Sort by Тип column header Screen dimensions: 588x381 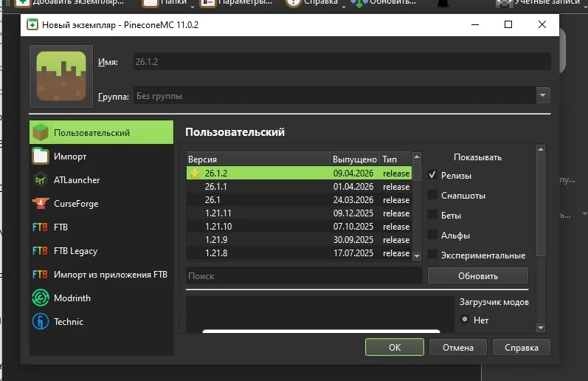pyautogui.click(x=396, y=159)
